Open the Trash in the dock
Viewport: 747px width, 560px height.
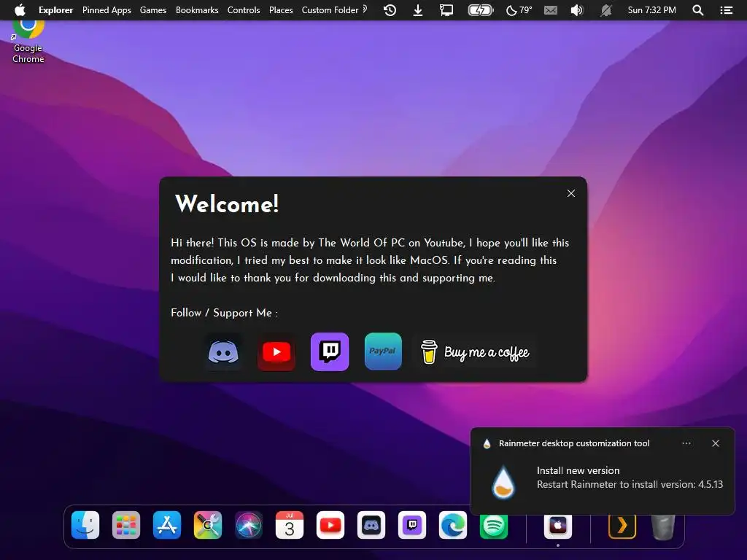663,526
